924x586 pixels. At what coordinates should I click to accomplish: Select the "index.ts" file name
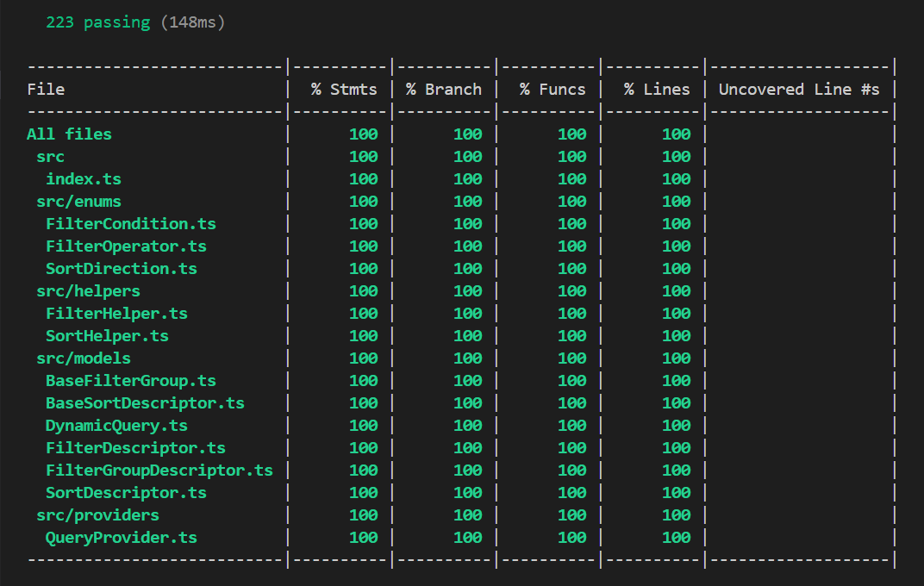point(84,179)
